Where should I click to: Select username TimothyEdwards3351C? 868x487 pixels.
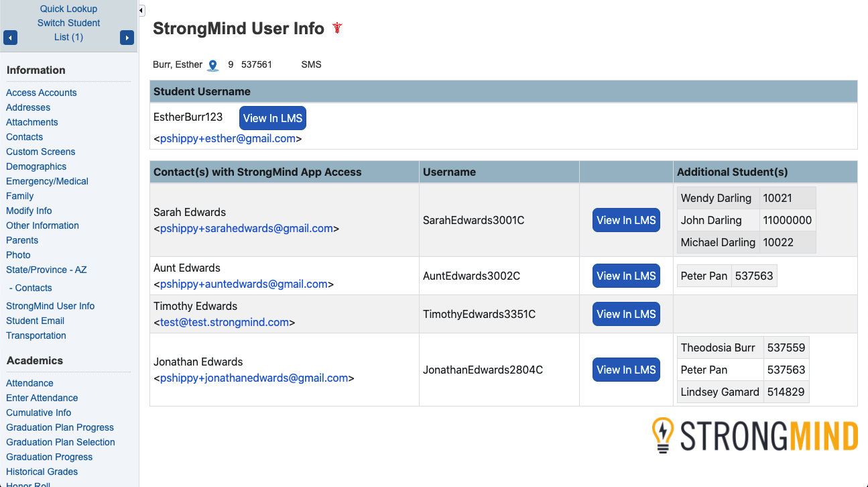click(x=479, y=314)
